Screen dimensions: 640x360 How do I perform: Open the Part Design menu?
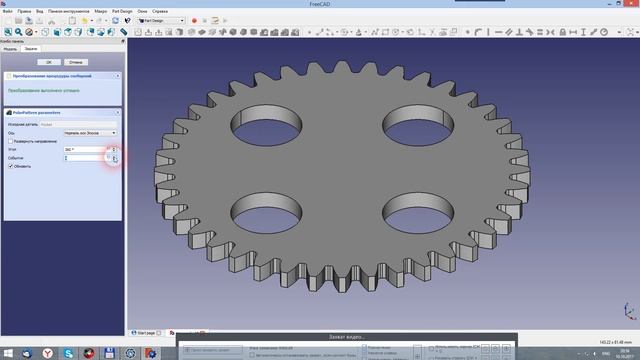tap(122, 11)
